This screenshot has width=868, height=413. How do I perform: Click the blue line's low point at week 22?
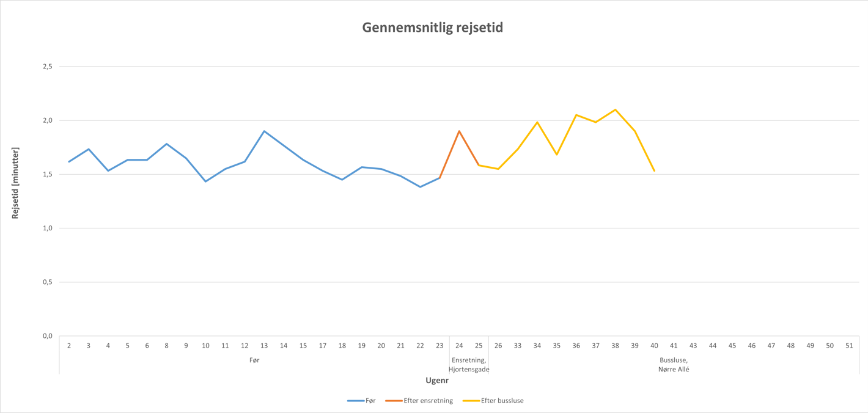coord(420,186)
